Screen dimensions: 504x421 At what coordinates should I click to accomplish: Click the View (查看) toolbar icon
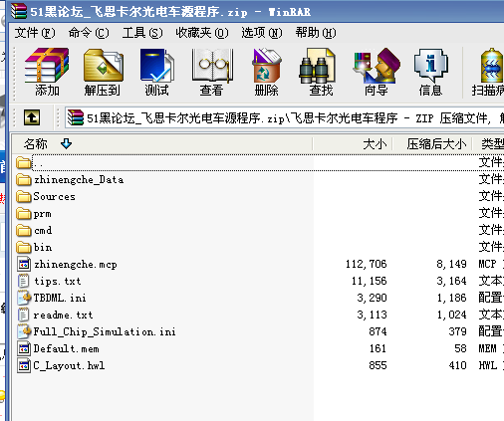click(x=212, y=65)
